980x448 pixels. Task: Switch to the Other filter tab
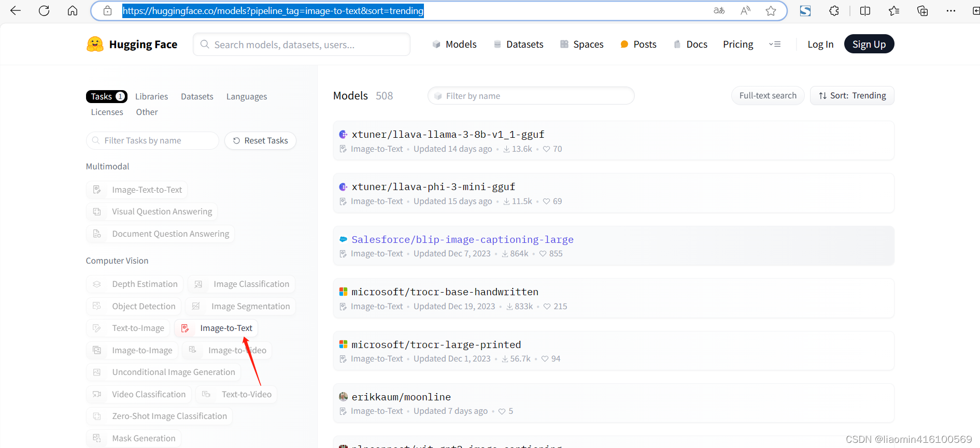click(147, 112)
